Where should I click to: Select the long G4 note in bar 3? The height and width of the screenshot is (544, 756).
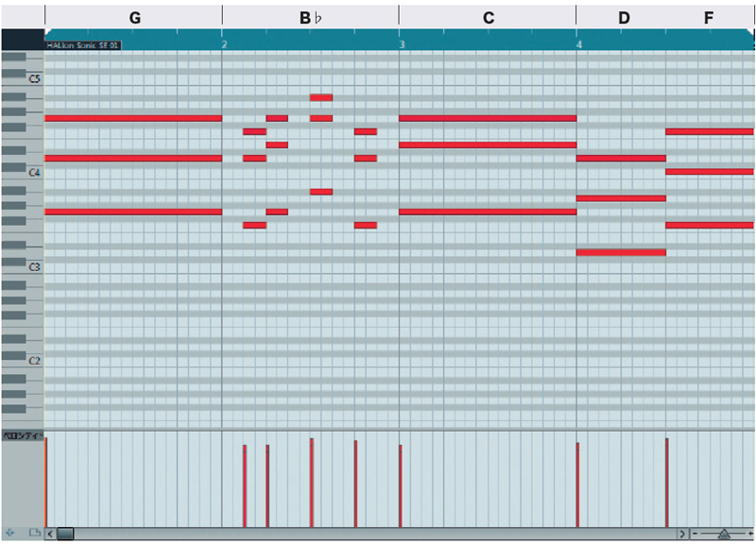pos(488,118)
